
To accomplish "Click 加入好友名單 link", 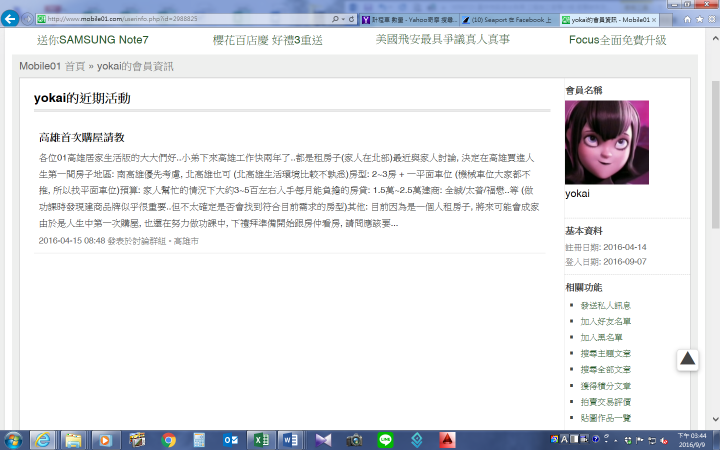I will pos(605,321).
